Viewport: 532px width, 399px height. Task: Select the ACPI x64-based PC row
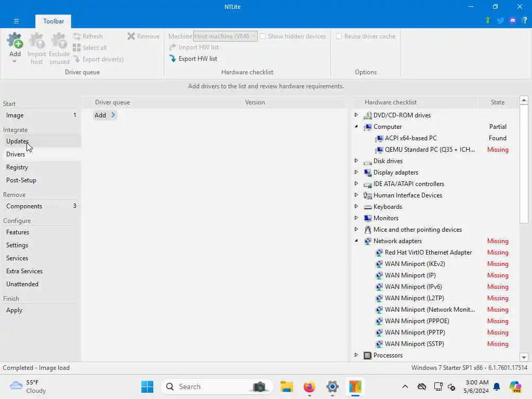436,138
